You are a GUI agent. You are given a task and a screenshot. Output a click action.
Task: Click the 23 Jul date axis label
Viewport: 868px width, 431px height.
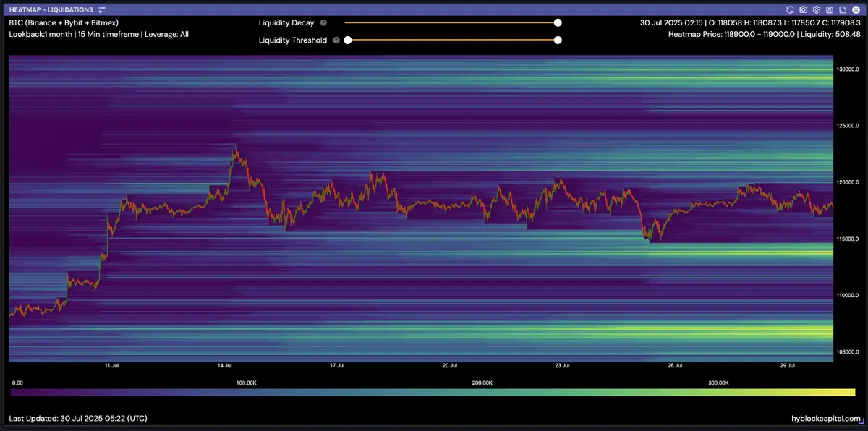(x=562, y=366)
